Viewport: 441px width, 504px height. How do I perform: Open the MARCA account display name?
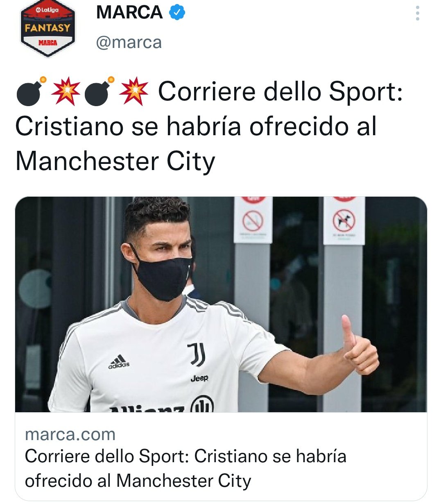click(129, 13)
